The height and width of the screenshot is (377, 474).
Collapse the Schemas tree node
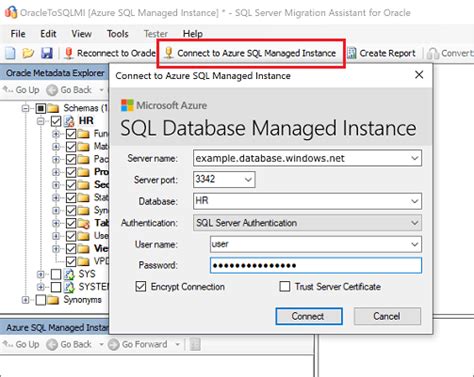click(25, 108)
